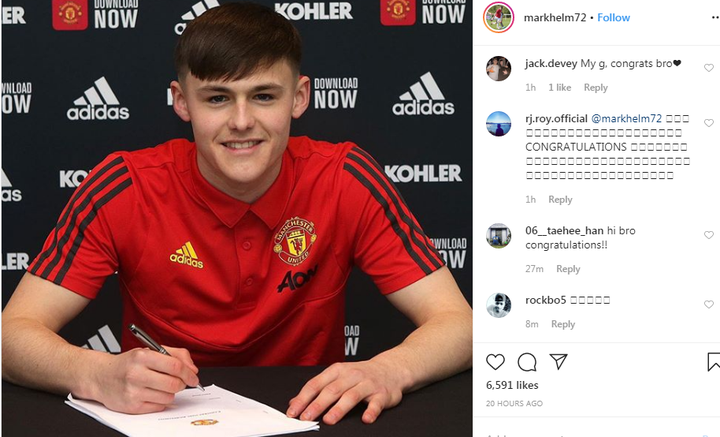Open jack.devey's avatar
This screenshot has width=720, height=437.
click(498, 68)
